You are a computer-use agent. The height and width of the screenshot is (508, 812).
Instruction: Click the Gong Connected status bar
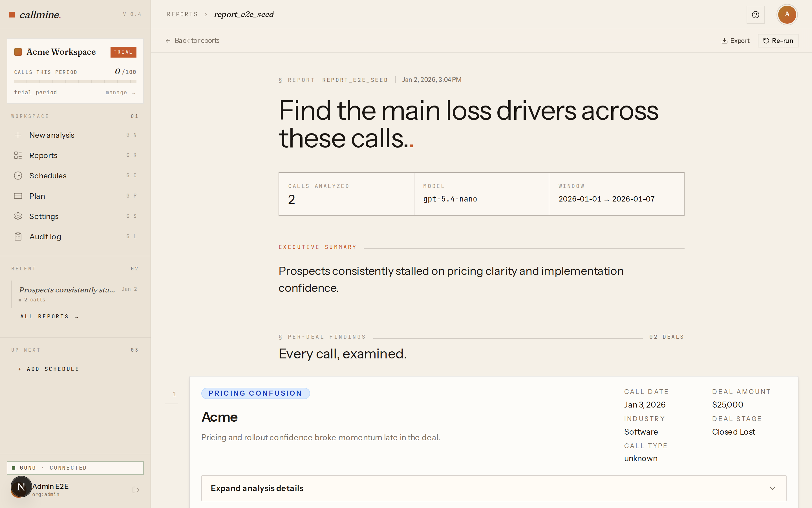coord(75,468)
